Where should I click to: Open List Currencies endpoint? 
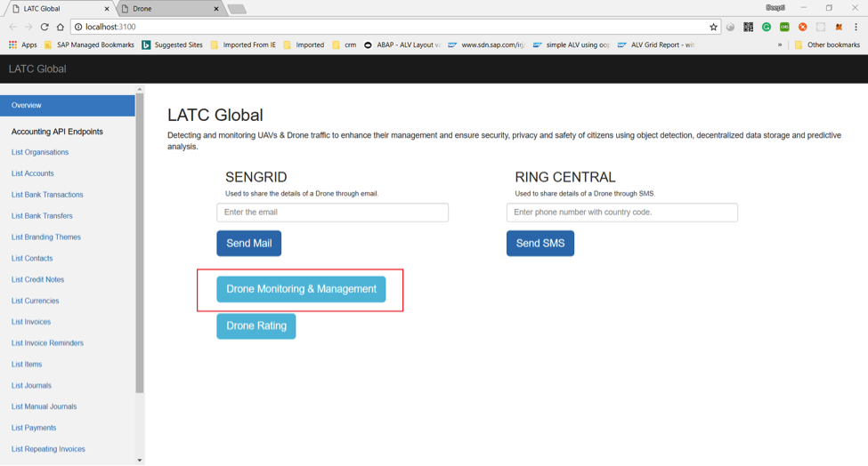[x=35, y=301]
